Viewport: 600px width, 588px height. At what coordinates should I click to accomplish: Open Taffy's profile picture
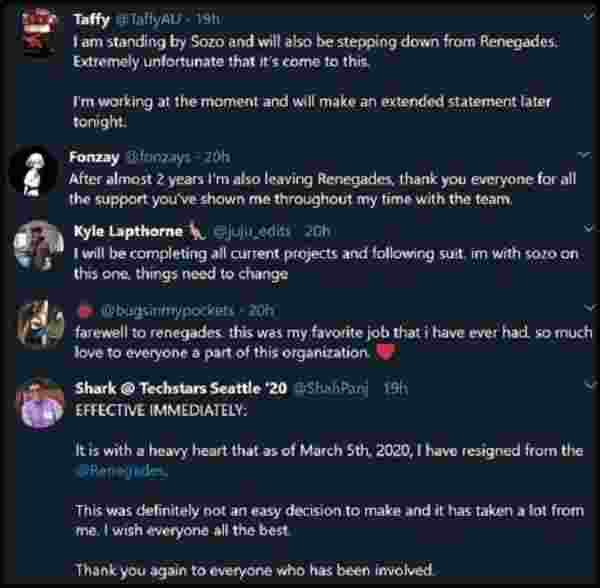pyautogui.click(x=39, y=33)
